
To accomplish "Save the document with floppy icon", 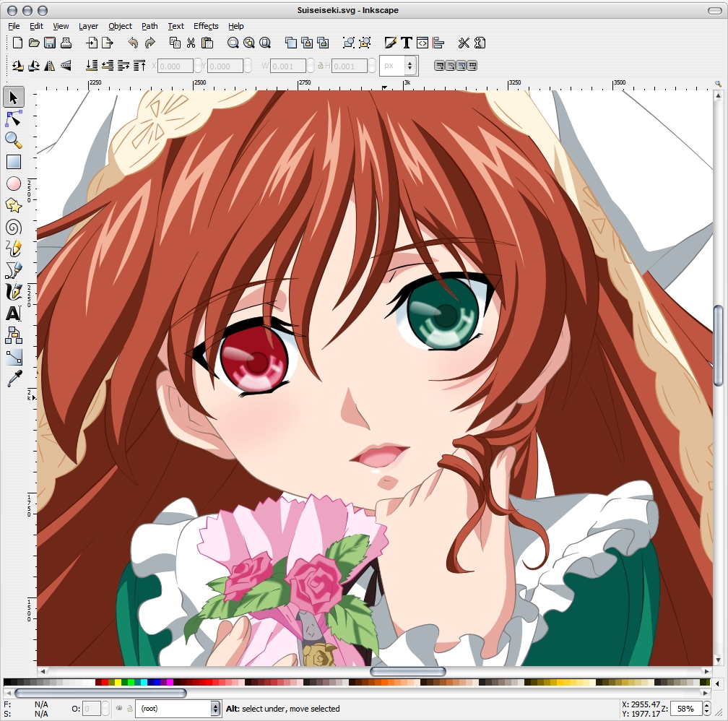I will tap(50, 43).
